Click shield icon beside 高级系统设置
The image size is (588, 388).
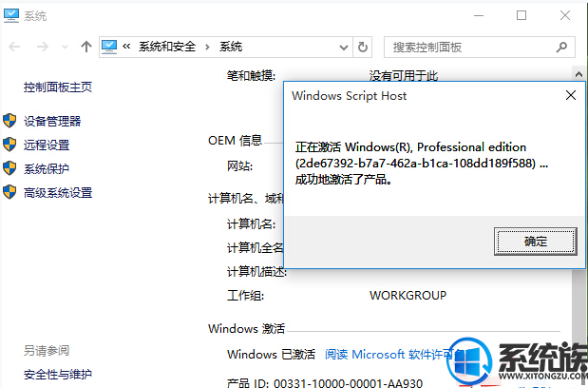coord(9,192)
